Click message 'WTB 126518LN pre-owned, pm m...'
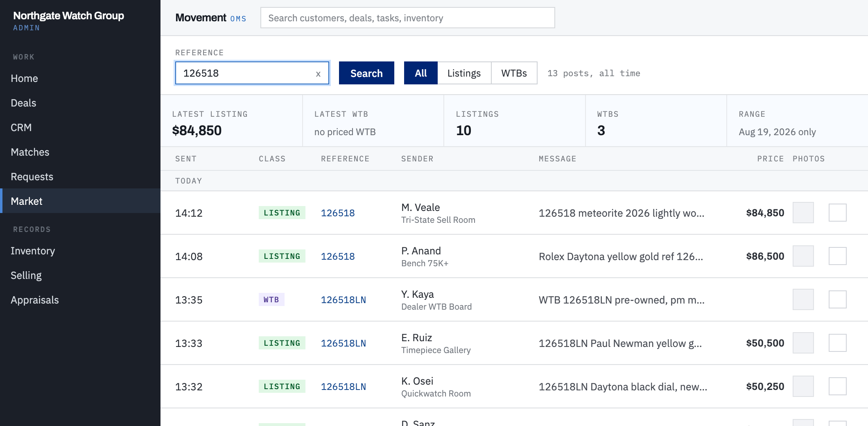The image size is (868, 426). pyautogui.click(x=622, y=300)
